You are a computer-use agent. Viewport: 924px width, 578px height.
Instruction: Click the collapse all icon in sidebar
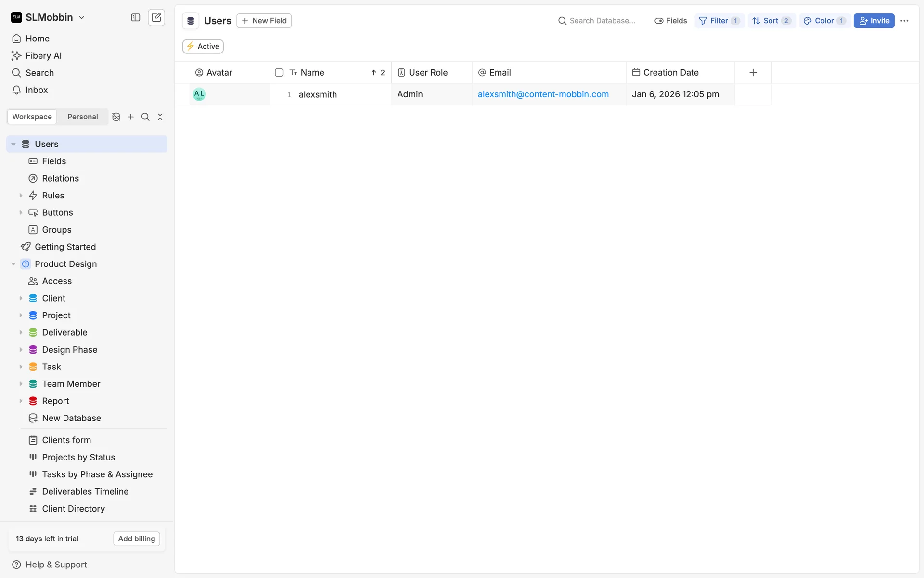click(160, 117)
